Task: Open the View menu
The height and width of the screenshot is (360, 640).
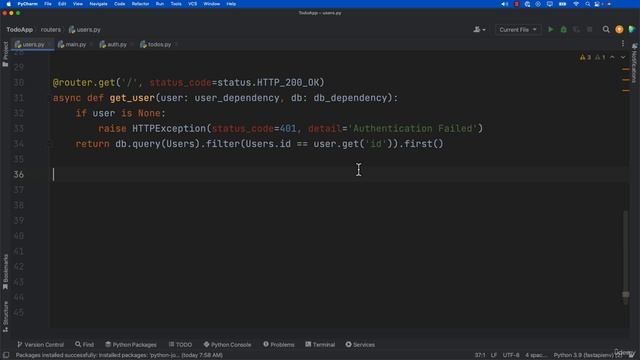Action: [x=78, y=4]
